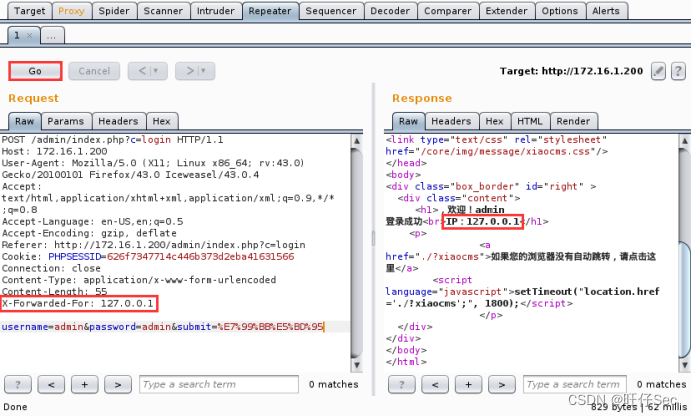Open the Intruder tab
692x416 pixels.
pos(216,11)
